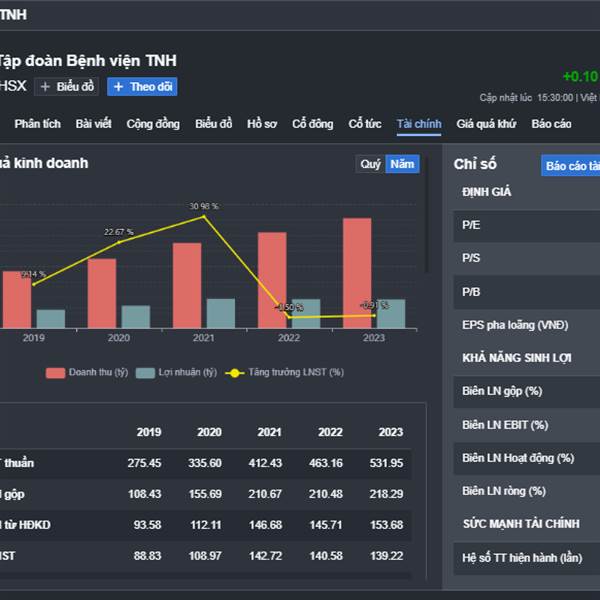
Task: Click the value 155.69 in table
Action: tap(205, 494)
